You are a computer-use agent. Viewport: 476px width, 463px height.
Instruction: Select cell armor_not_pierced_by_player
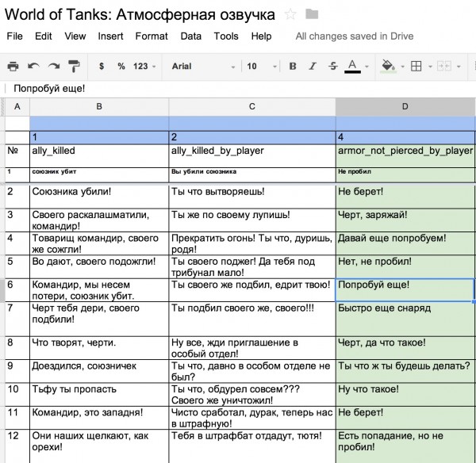click(x=405, y=155)
